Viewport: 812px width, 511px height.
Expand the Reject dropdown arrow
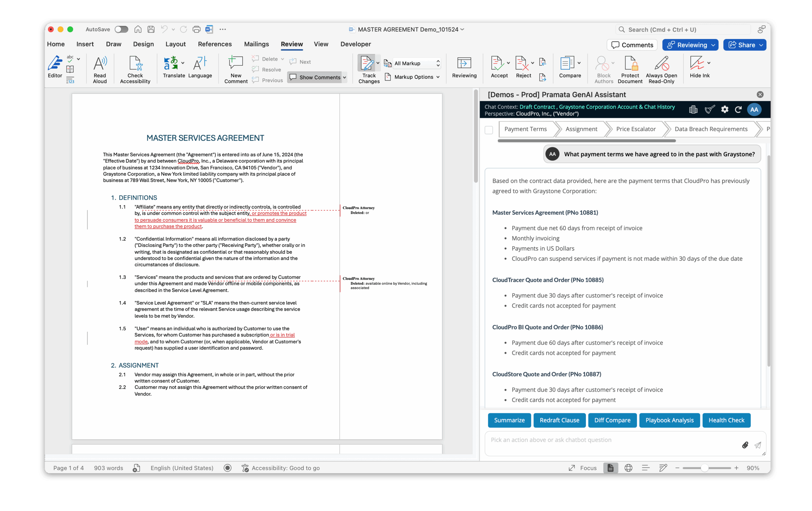tap(533, 63)
